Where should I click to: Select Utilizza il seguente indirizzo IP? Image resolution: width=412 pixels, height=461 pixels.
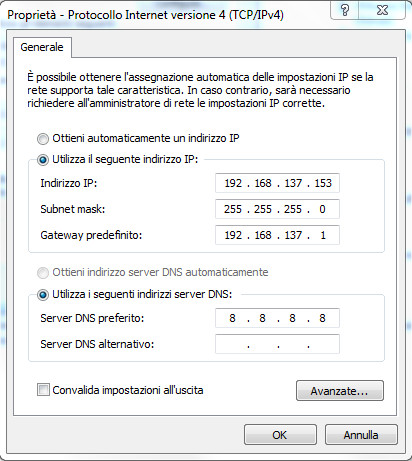click(x=43, y=160)
